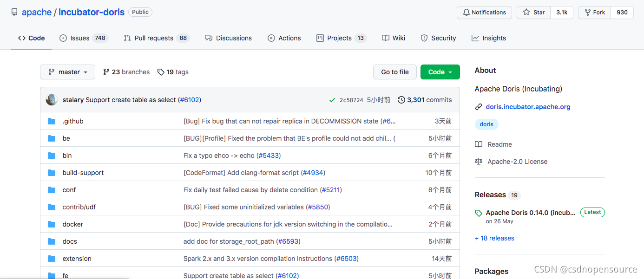Viewport: 644px width, 279px height.
Task: Star the incubator-doris repository
Action: [533, 13]
